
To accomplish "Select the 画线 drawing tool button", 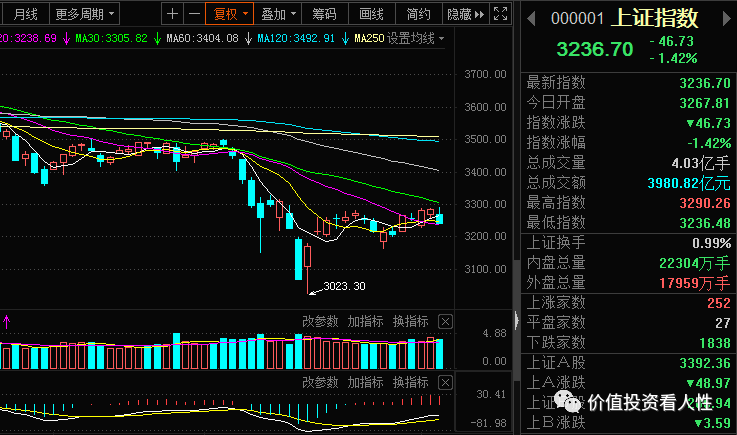I will 372,14.
